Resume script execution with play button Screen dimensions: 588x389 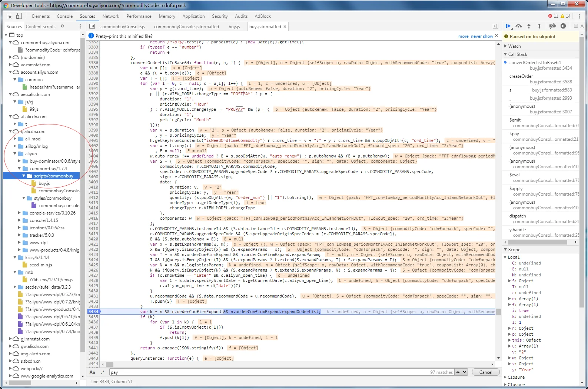508,26
